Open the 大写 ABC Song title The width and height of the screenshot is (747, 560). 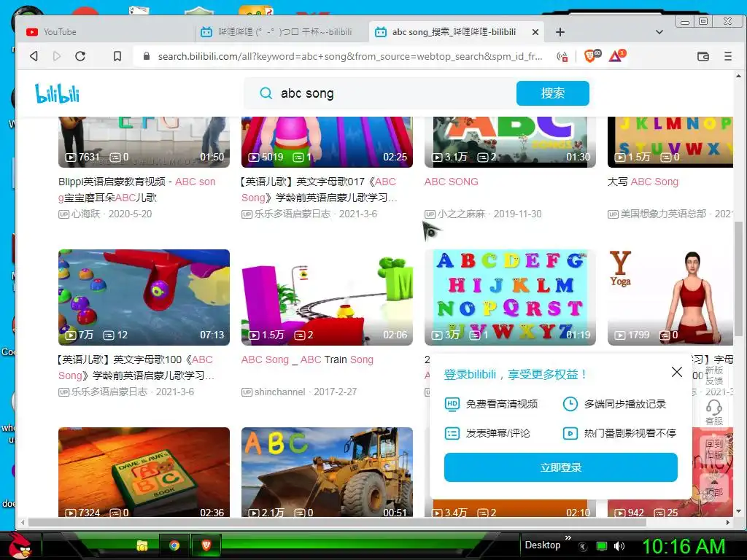tap(643, 182)
